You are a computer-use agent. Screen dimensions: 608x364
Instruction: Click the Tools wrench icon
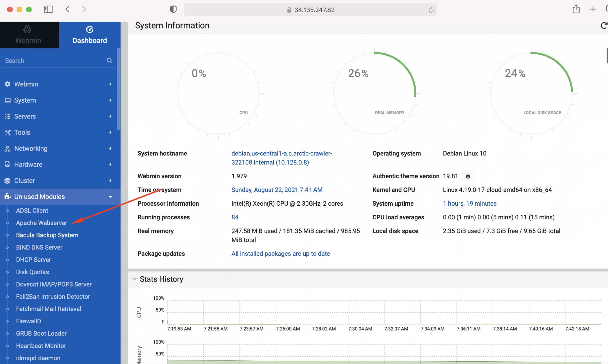point(8,132)
